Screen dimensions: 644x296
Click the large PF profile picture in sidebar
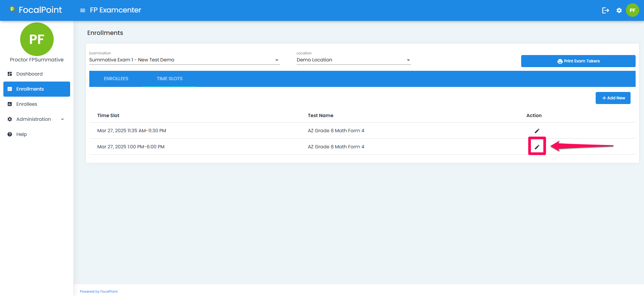point(37,39)
